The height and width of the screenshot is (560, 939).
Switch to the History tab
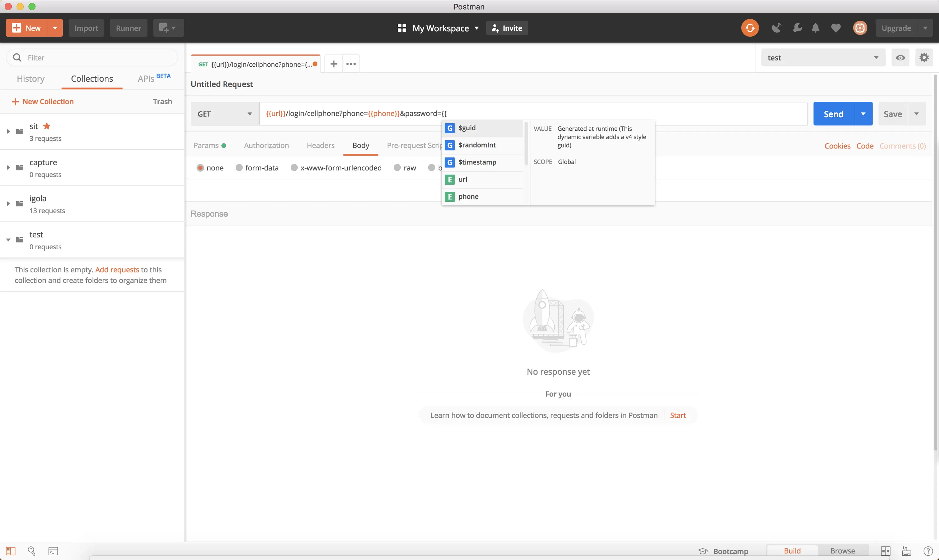30,79
